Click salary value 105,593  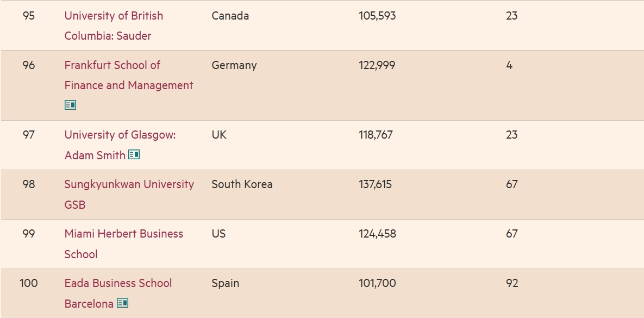pyautogui.click(x=377, y=16)
